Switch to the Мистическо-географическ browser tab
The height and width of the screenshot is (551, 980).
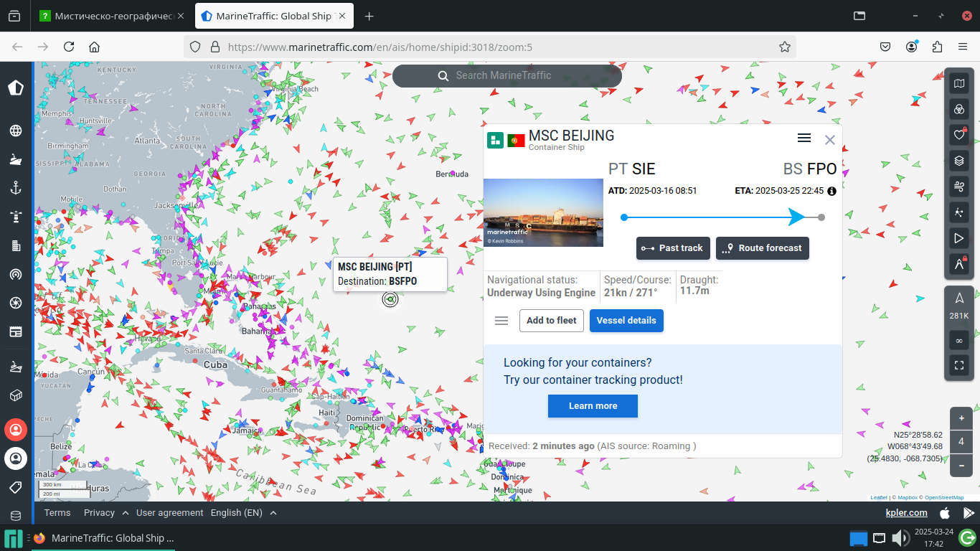(x=112, y=16)
